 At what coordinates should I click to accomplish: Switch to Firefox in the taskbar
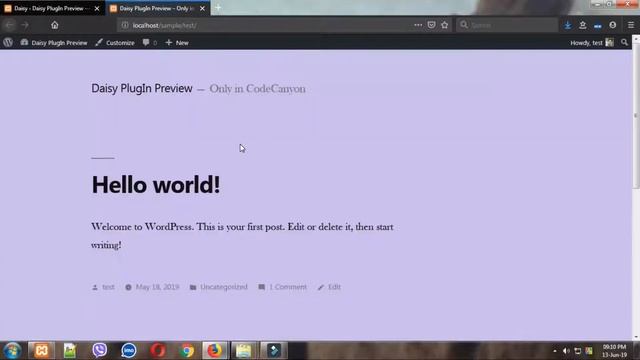[x=215, y=351]
